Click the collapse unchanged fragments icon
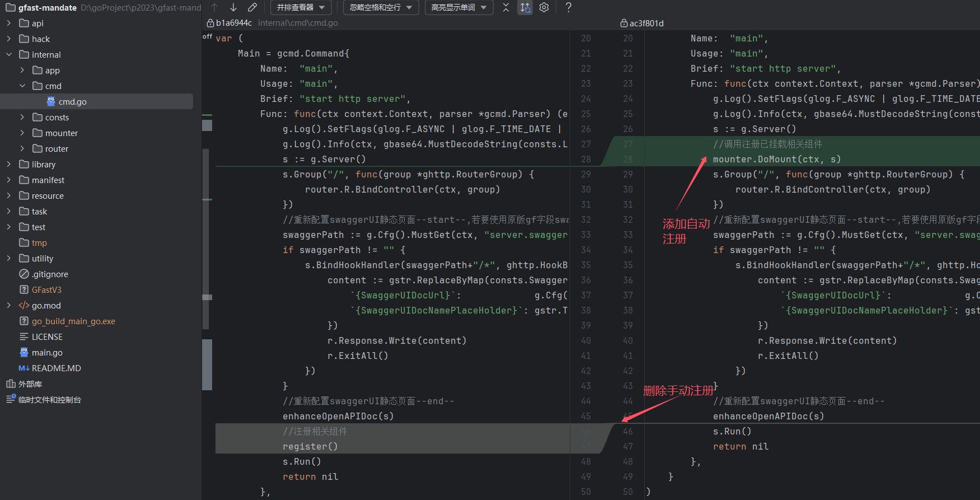 [x=506, y=7]
